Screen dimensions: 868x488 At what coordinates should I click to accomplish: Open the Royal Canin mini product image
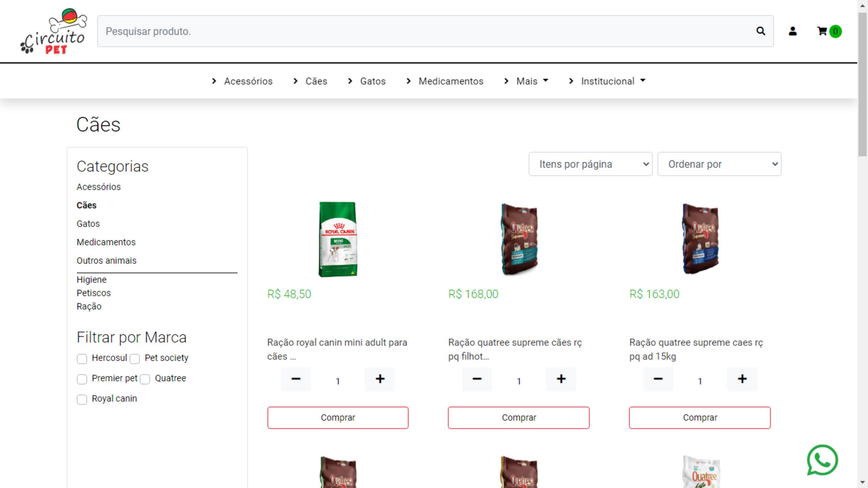pyautogui.click(x=338, y=239)
